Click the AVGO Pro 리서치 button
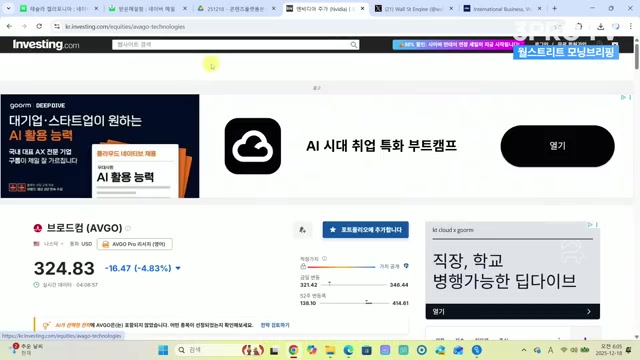The width and height of the screenshot is (640, 360). [x=135, y=244]
